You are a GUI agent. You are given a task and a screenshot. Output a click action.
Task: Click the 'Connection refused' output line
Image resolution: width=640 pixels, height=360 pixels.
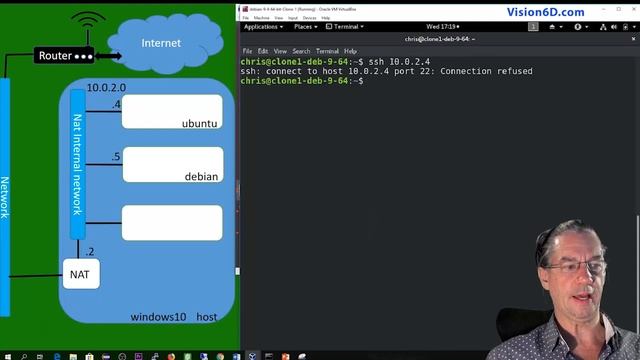387,71
